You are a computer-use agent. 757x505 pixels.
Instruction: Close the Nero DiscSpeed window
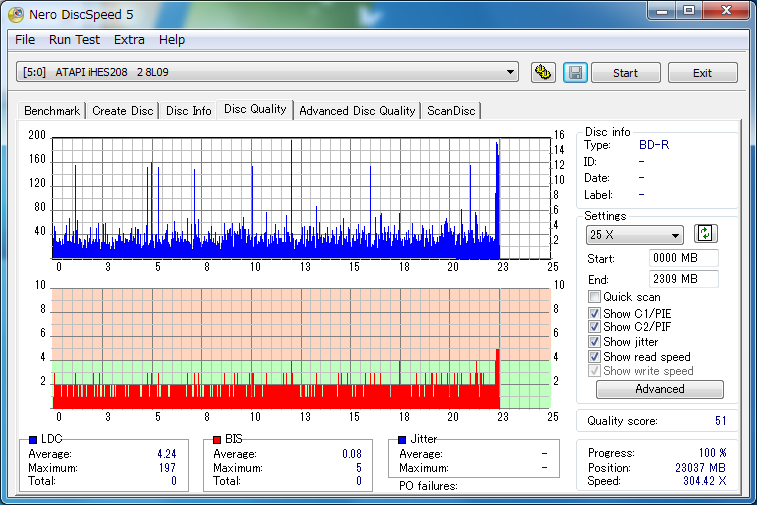click(726, 11)
